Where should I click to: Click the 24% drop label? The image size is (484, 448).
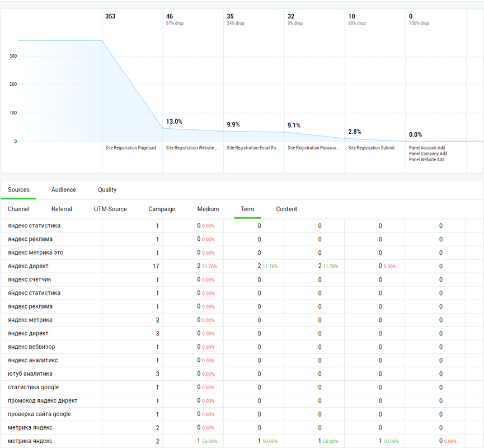tap(236, 23)
